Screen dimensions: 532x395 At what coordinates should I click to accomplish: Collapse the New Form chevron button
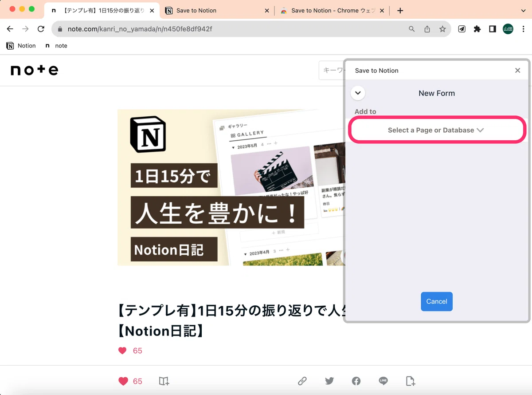click(x=358, y=93)
